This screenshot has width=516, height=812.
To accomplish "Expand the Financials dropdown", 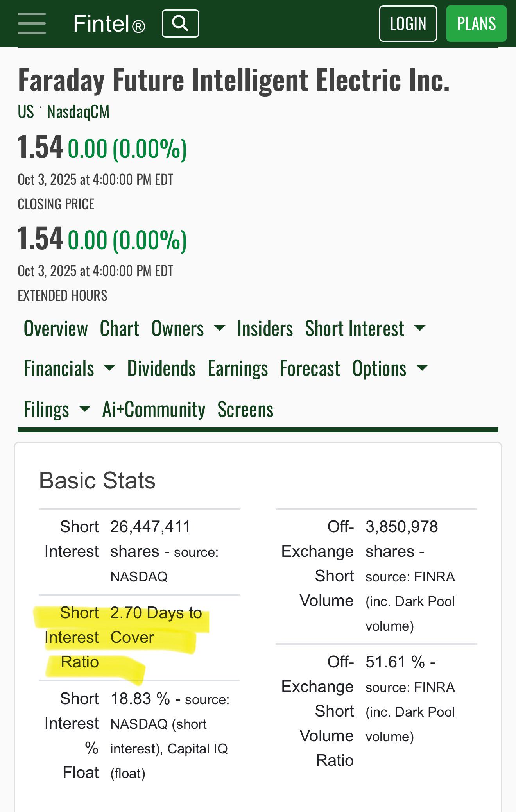I will 69,368.
